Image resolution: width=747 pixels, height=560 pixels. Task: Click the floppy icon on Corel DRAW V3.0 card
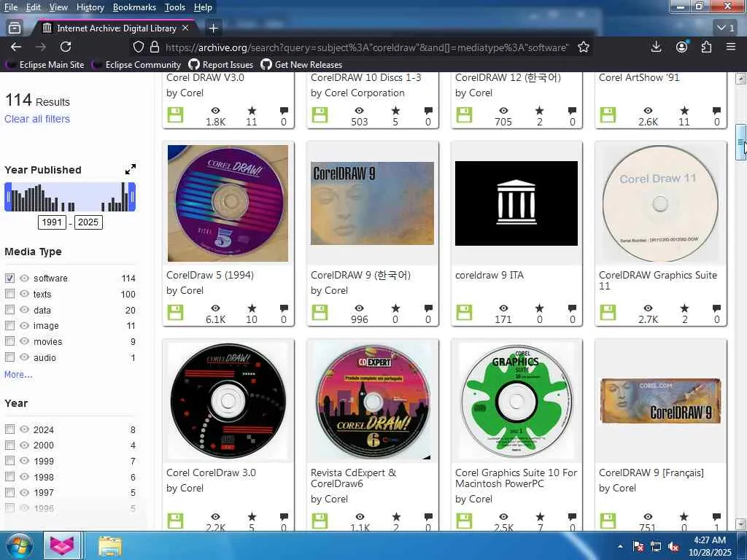click(175, 114)
